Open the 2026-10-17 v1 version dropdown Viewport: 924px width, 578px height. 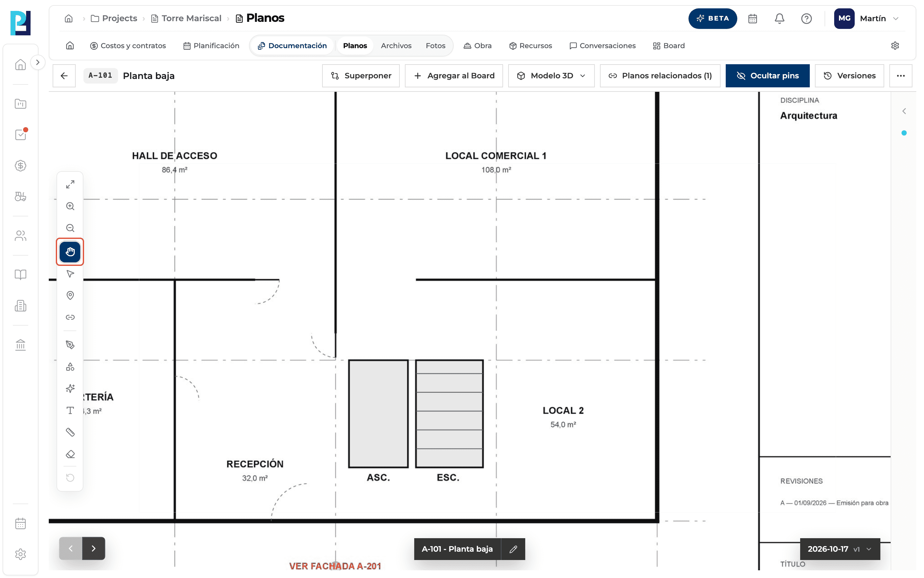click(840, 549)
